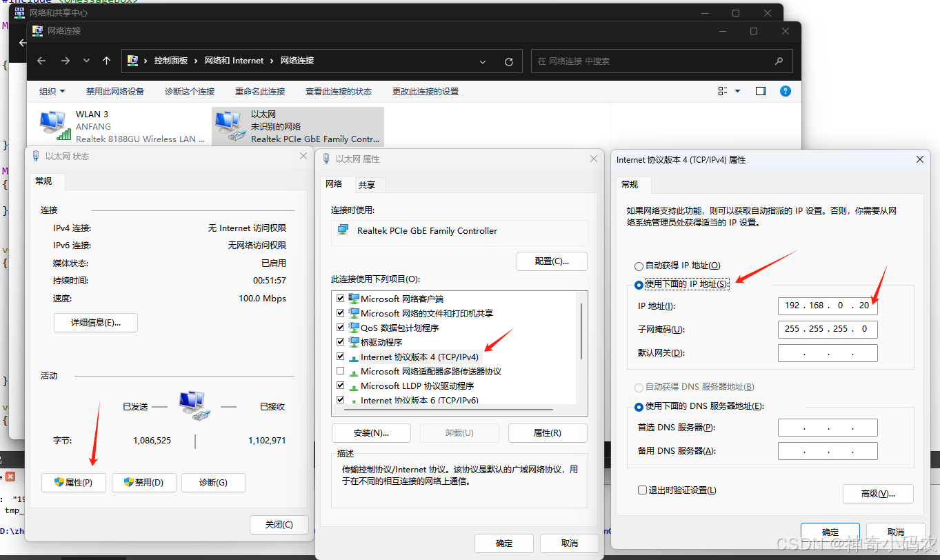Go up one level in Network Connections
Image resolution: width=940 pixels, height=560 pixels.
(106, 61)
